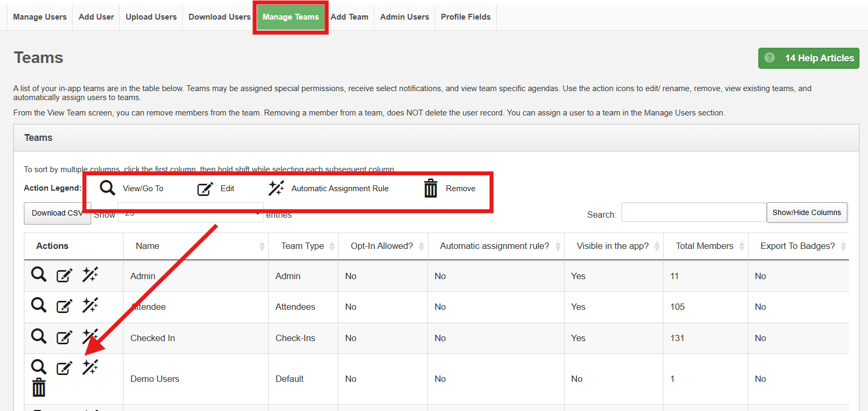868x411 pixels.
Task: Go to Manage Users tab
Action: [40, 17]
